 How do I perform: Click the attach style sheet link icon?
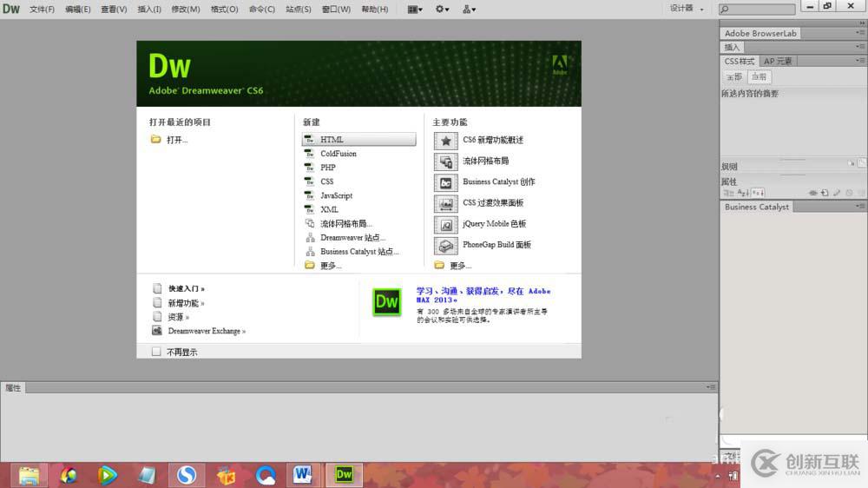coord(813,193)
